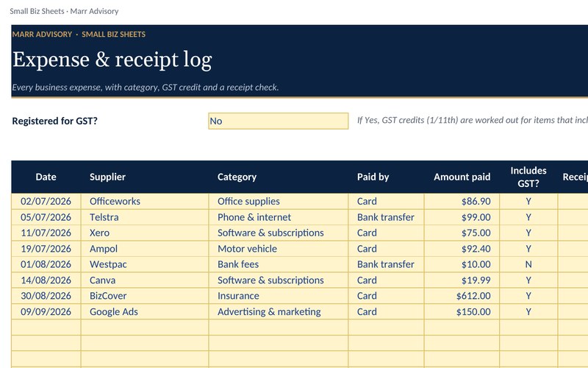The image size is (588, 368).
Task: Select the Phone & internet category cell
Action: 279,217
